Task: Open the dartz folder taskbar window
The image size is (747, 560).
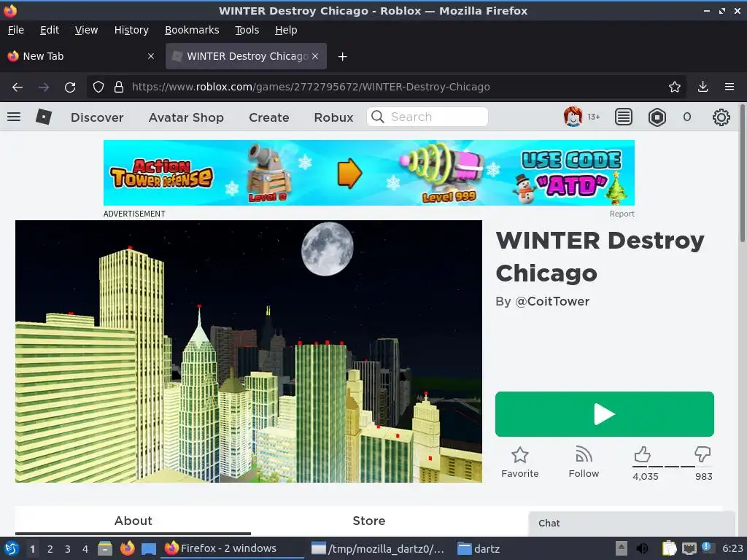Action: (x=479, y=548)
